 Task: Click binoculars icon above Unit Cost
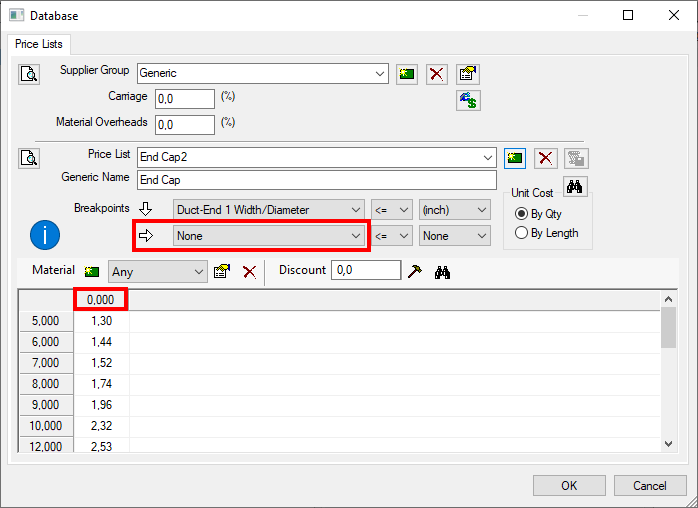tap(575, 187)
